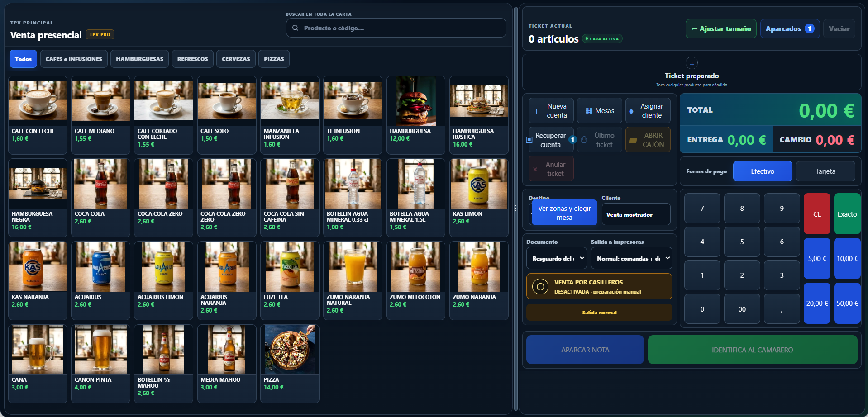Image resolution: width=868 pixels, height=417 pixels.
Task: Click the APARCAR NOTA button
Action: click(585, 350)
